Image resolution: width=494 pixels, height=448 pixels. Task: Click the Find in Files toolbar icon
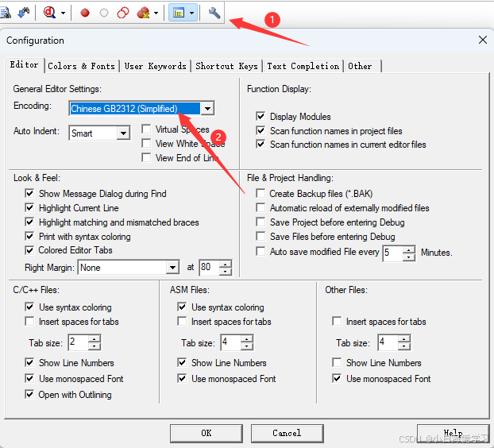tap(24, 13)
